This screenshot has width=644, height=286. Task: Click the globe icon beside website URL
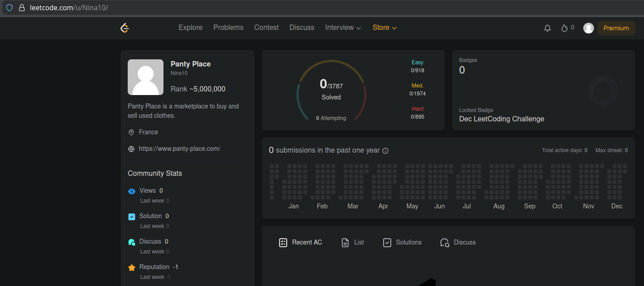tap(131, 149)
